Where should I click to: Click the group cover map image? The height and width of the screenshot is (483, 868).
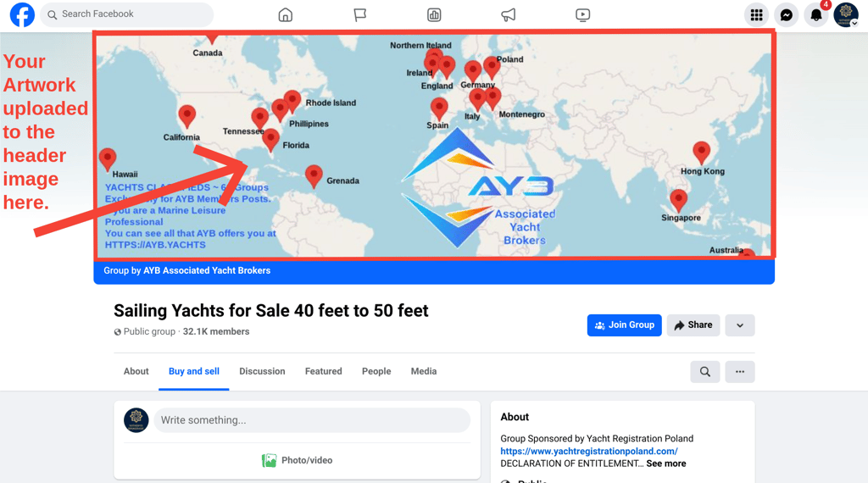point(434,146)
